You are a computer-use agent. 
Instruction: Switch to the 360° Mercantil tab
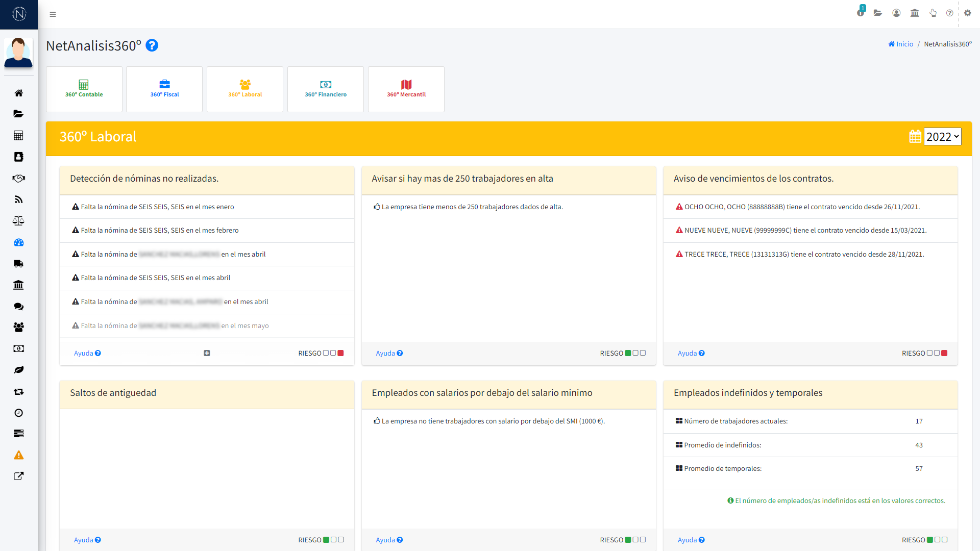406,89
